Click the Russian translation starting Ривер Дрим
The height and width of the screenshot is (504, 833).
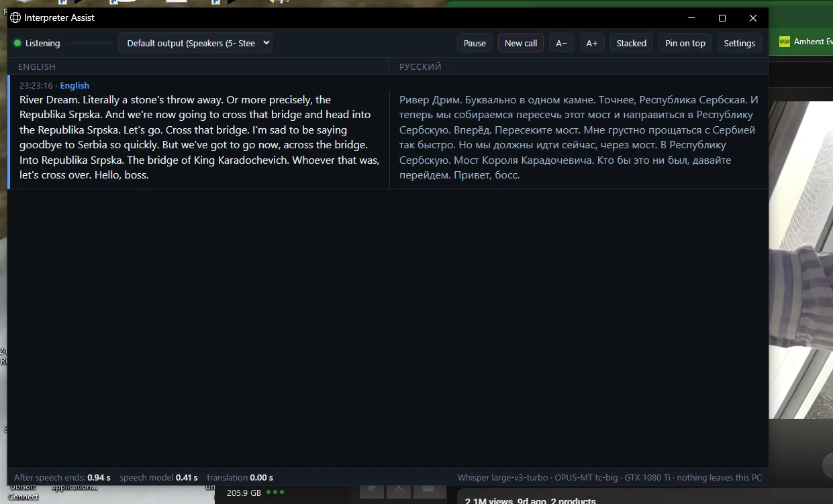pyautogui.click(x=579, y=138)
